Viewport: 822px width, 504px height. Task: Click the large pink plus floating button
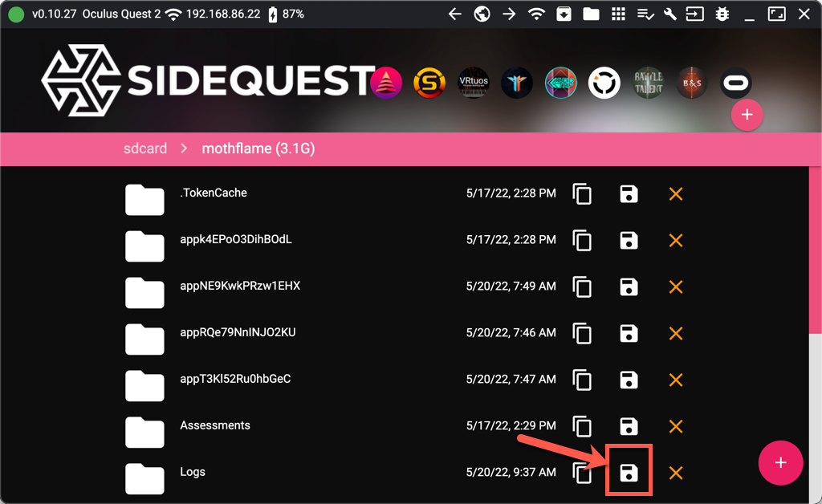pos(780,462)
